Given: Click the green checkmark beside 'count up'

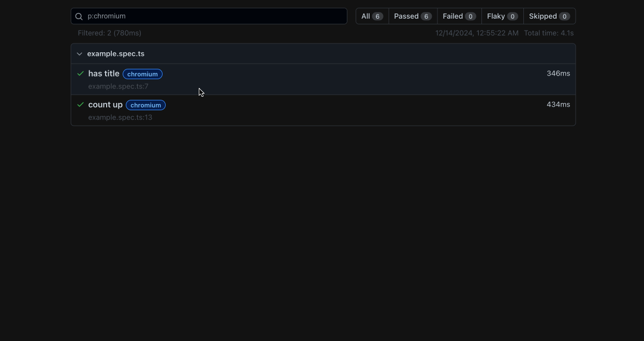Looking at the screenshot, I should 80,105.
